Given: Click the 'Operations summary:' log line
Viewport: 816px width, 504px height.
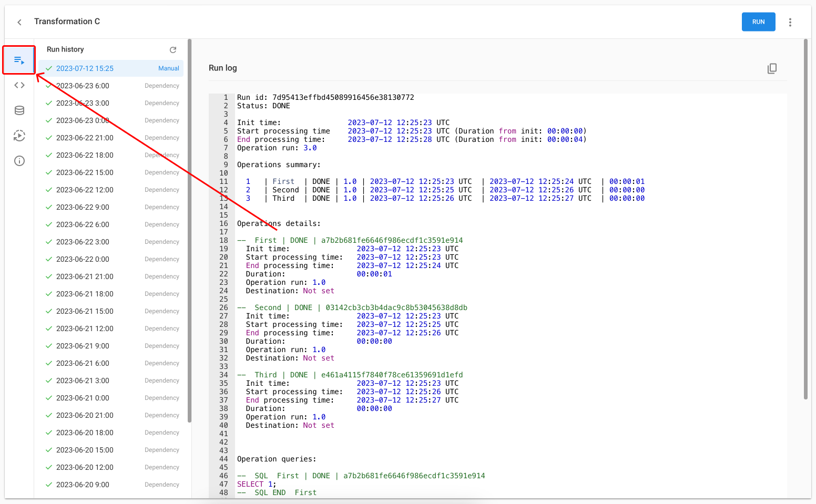Looking at the screenshot, I should coord(279,164).
